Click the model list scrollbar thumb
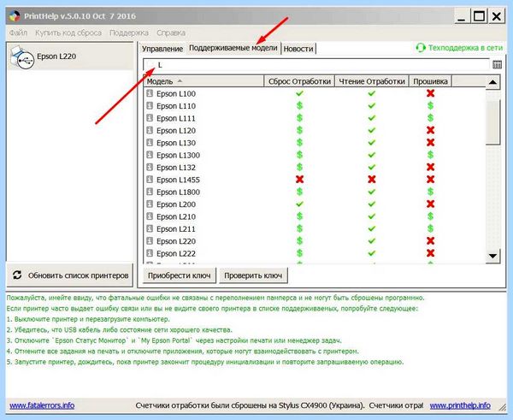 [x=492, y=122]
